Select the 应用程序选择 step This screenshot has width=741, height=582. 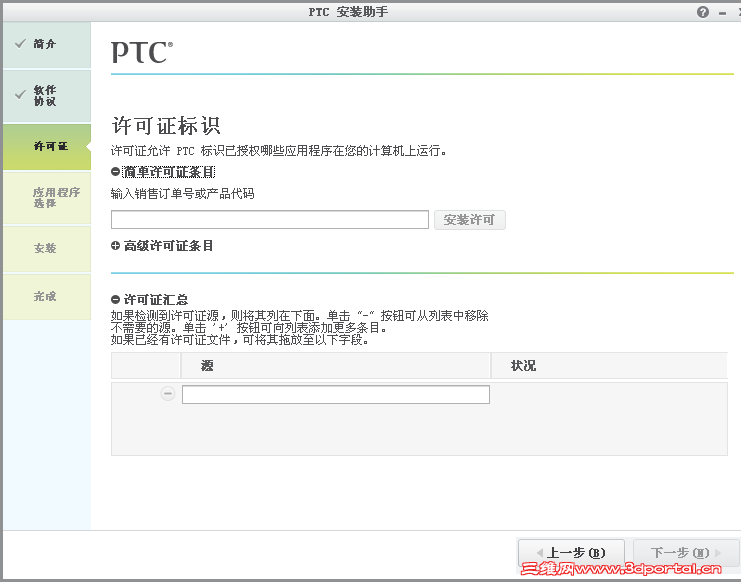pos(47,198)
